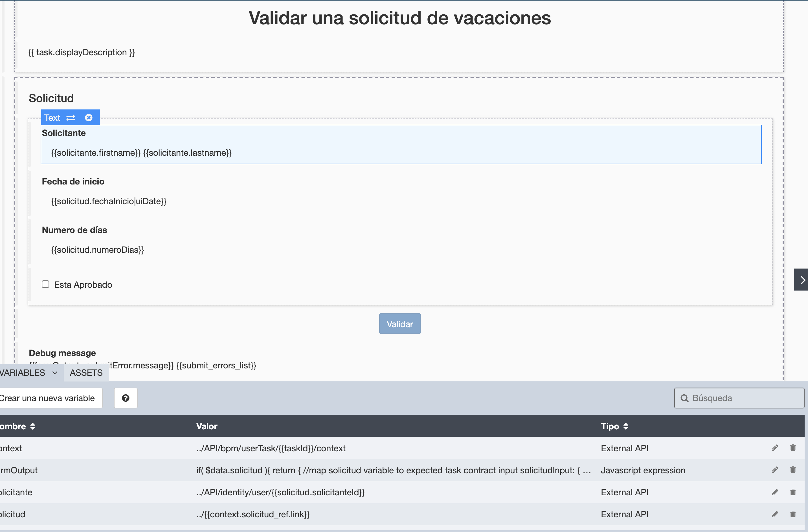
Task: Click the Debug message label
Action: point(62,353)
